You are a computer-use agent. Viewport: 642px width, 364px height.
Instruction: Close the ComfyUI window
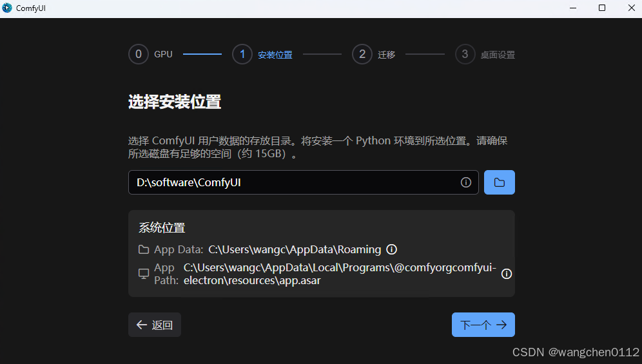(x=631, y=8)
